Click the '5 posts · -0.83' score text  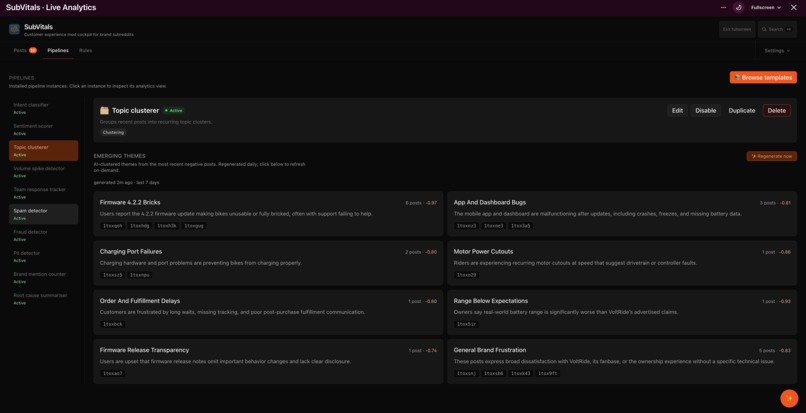coord(775,351)
